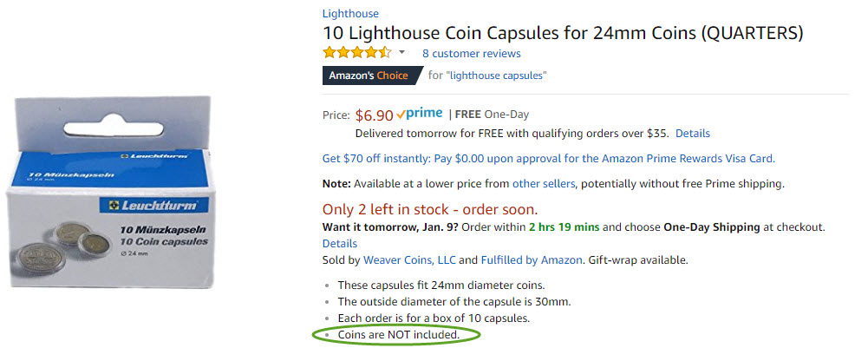Click the Lighthouse brand link
Screen dimensions: 868x348
click(350, 14)
